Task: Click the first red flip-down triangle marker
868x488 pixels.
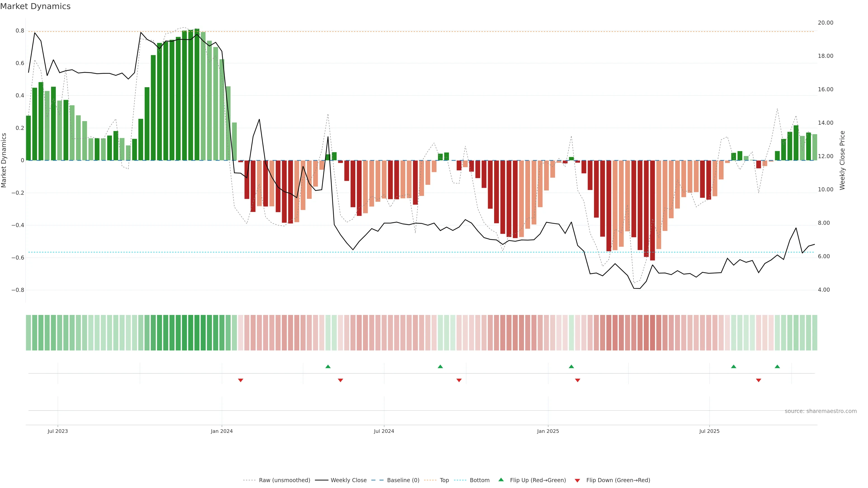Action: [241, 380]
